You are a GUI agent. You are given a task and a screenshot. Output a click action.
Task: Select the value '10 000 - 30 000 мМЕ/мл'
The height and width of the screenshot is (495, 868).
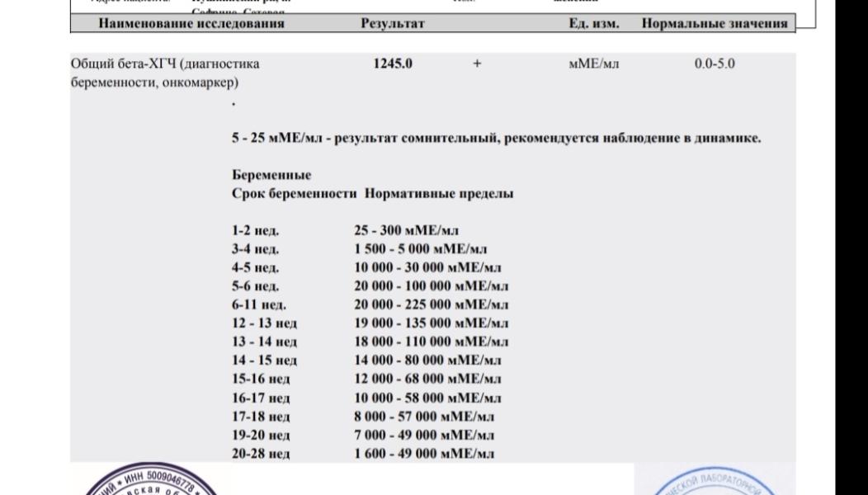[x=428, y=268]
